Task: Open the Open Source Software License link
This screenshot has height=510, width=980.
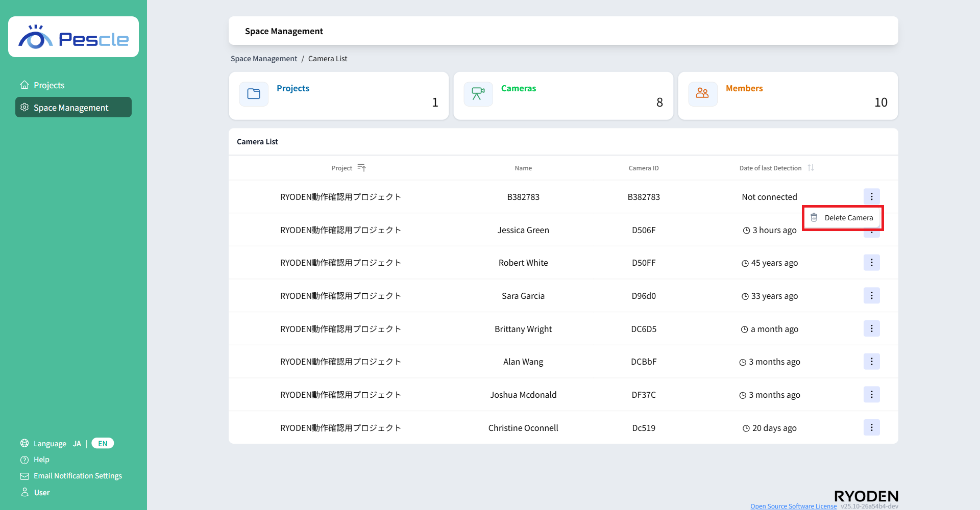Action: [x=793, y=506]
